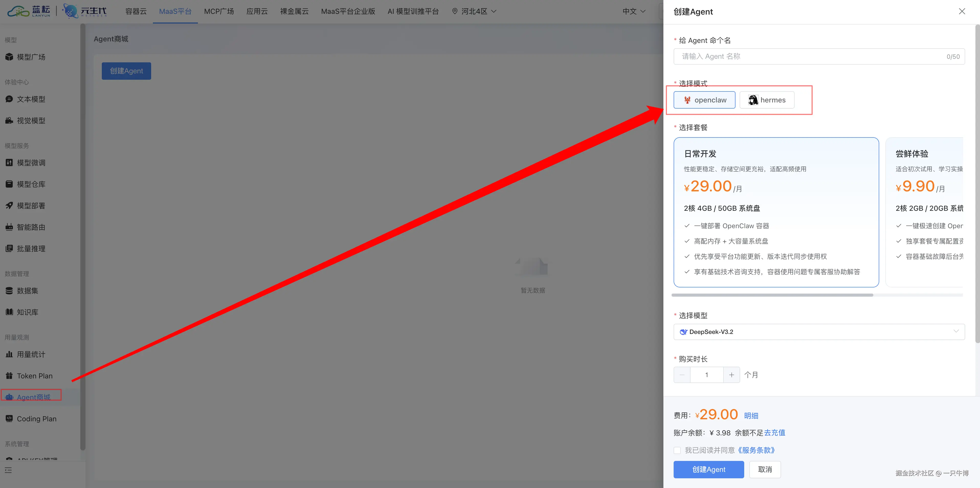
Task: Click the 用量统计 bar chart icon
Action: (x=9, y=354)
